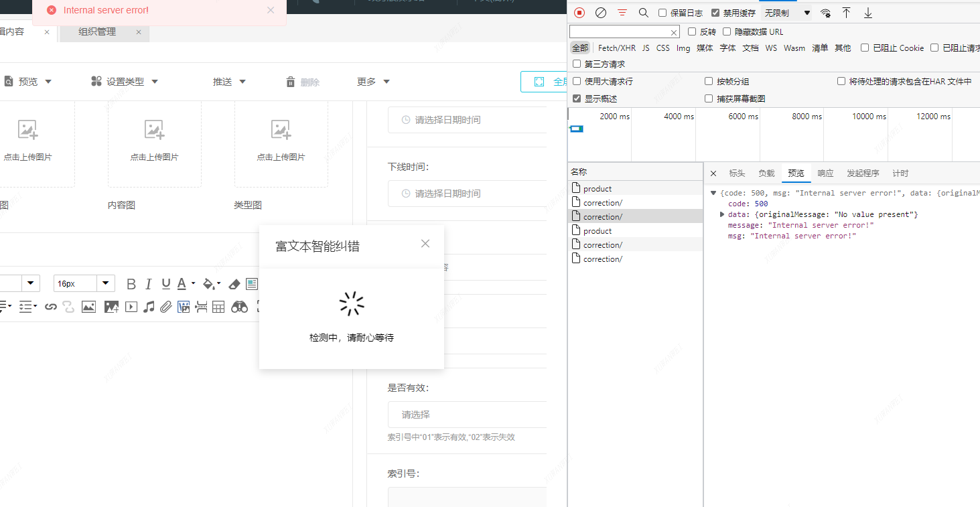Toggle italic formatting in editor
Screen dimensions: 980x507
[149, 284]
